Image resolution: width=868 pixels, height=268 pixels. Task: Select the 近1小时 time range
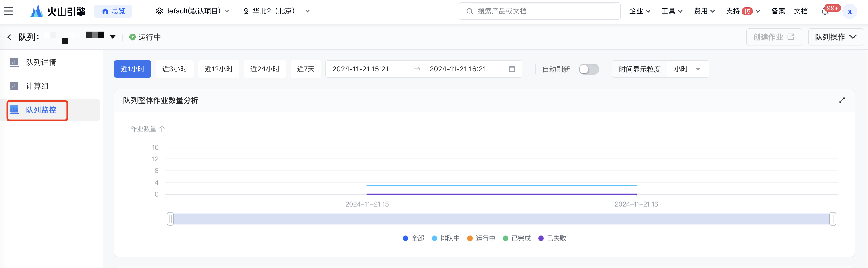[x=132, y=69]
